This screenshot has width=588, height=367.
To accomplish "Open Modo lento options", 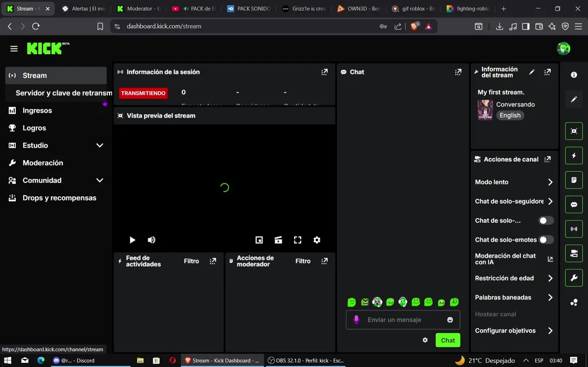I will click(514, 182).
